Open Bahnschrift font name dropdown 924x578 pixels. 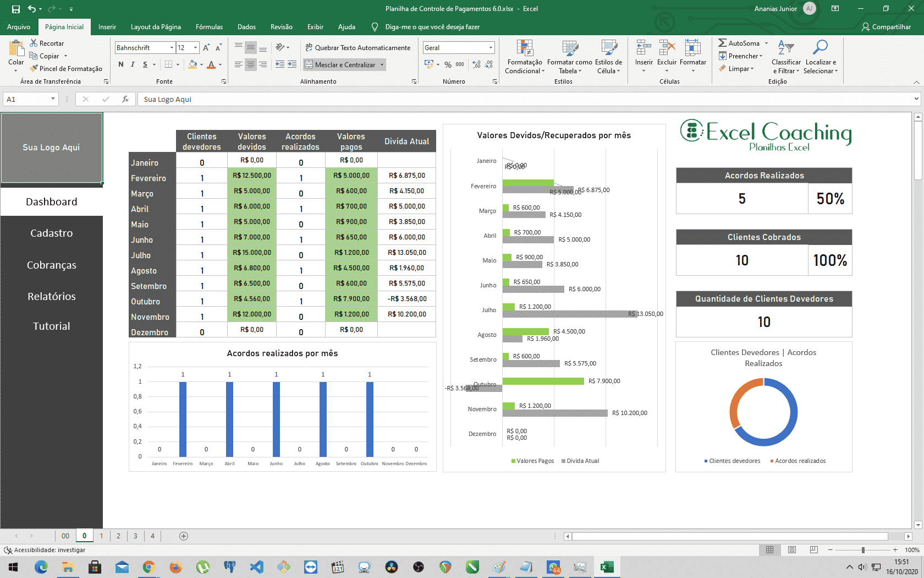[172, 48]
